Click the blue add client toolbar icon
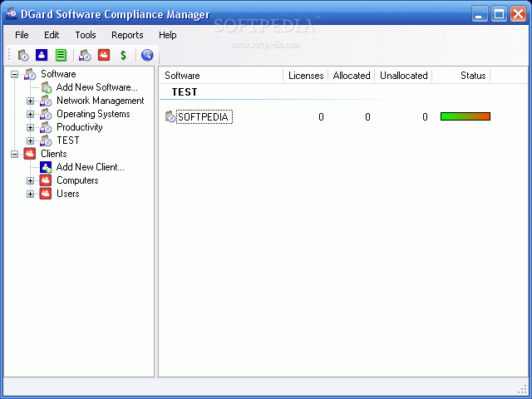The width and height of the screenshot is (532, 399). 42,55
